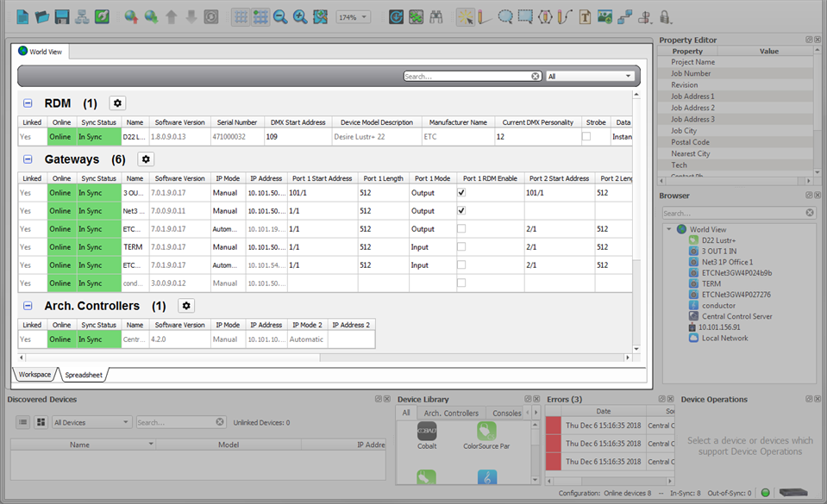Open project with the folder icon
827x504 pixels.
[42, 16]
